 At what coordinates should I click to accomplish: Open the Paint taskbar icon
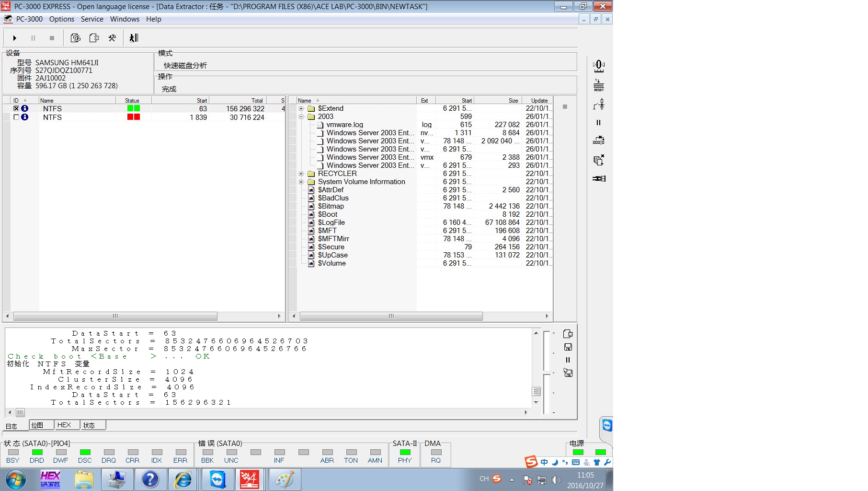pos(285,479)
